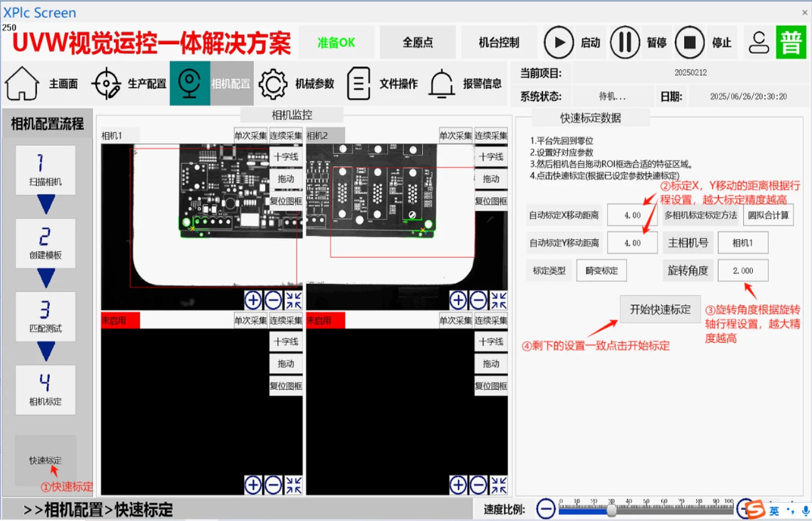
Task: Zoom in on the 相机2 image
Action: pyautogui.click(x=458, y=300)
